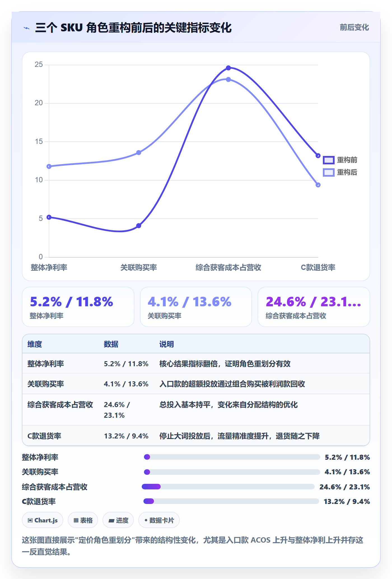Viewport: 392px width, 579px height.
Task: Click the 重构前 legend label
Action: (x=347, y=160)
